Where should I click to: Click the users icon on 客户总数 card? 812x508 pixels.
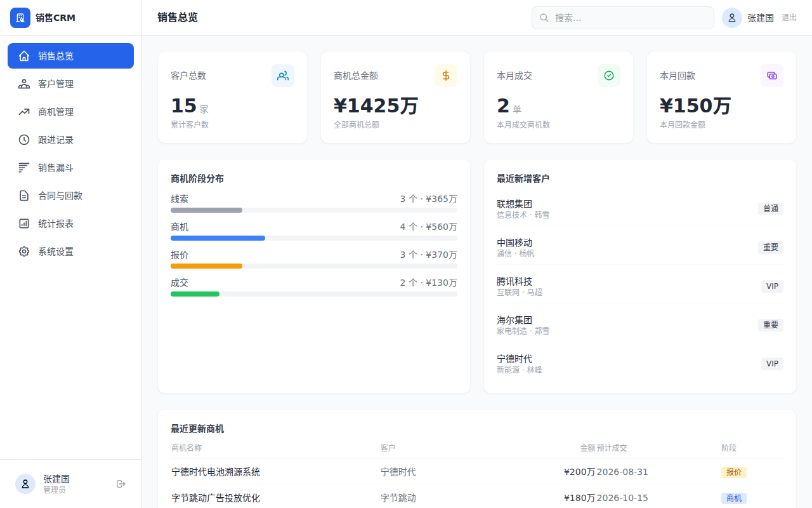pyautogui.click(x=283, y=76)
